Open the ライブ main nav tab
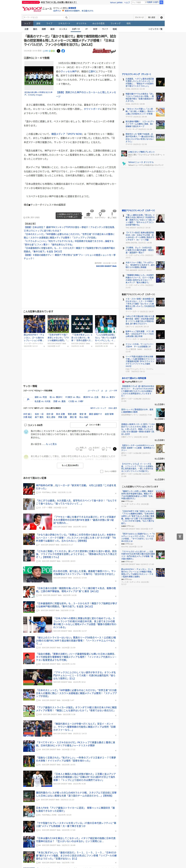Image resolution: width=186 pixels, height=868 pixels. click(x=49, y=24)
